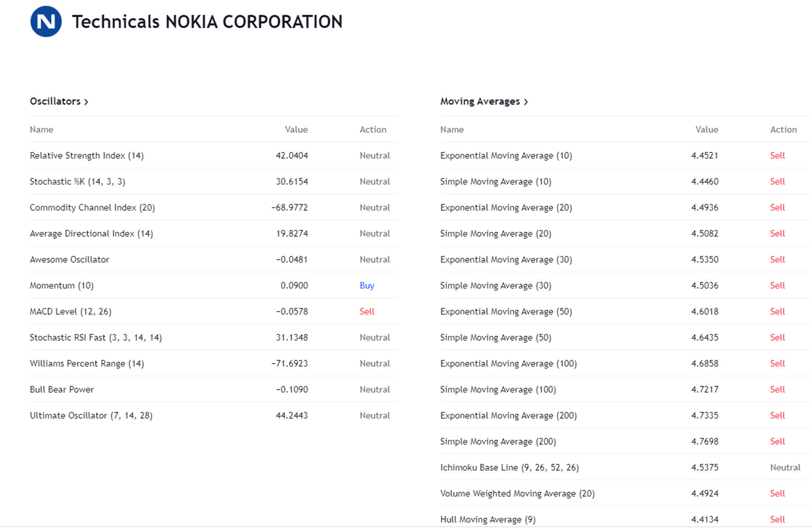Click RSI value 42.0404
This screenshot has height=529, width=812.
(x=292, y=156)
